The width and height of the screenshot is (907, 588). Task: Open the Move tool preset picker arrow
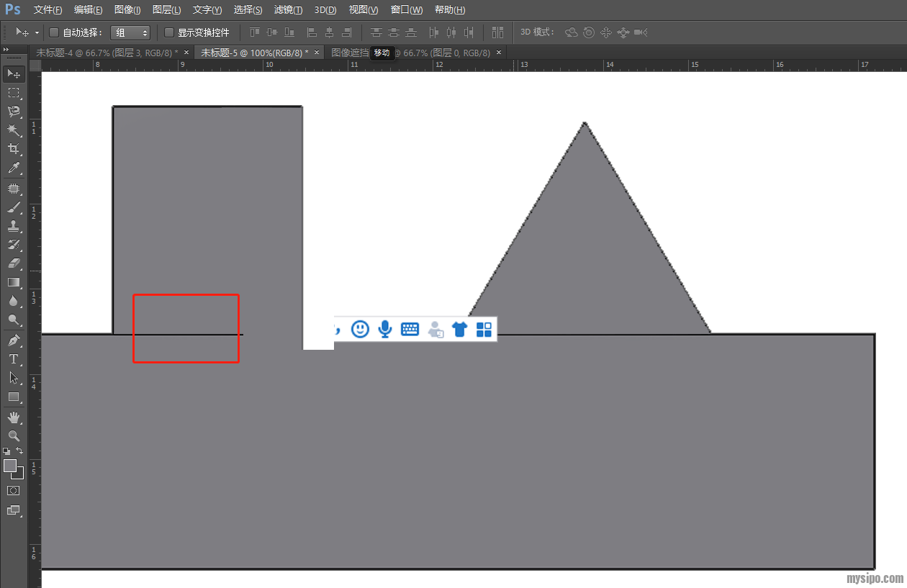pyautogui.click(x=37, y=32)
